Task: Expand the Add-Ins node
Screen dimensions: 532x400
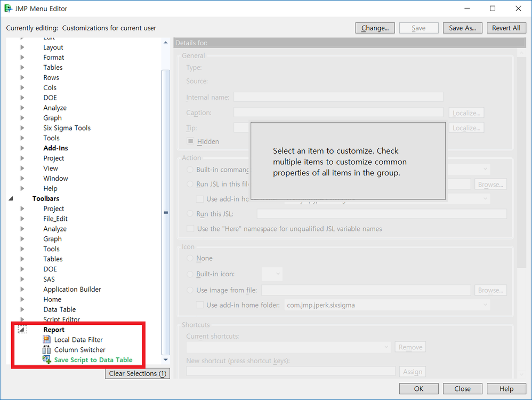Action: click(x=22, y=148)
